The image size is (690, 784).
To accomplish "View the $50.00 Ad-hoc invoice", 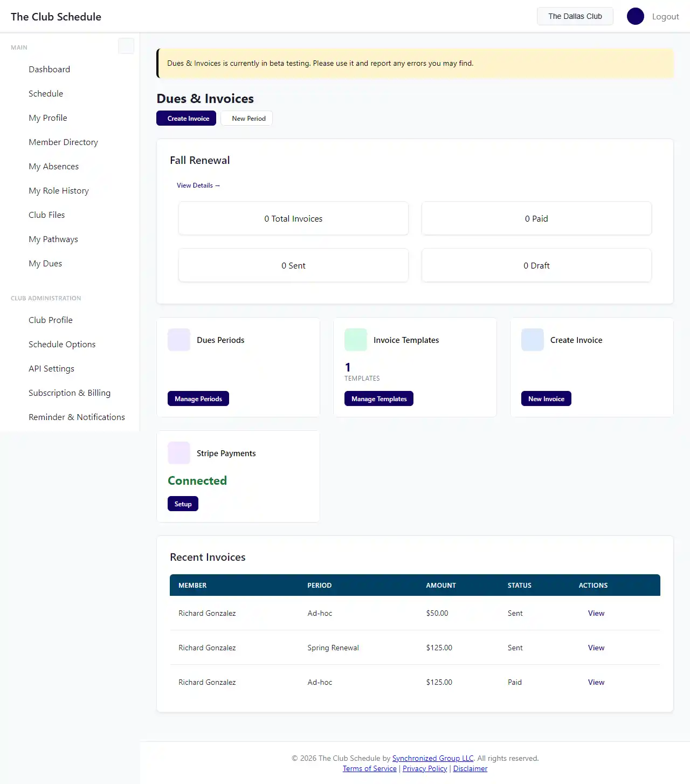I will (596, 614).
